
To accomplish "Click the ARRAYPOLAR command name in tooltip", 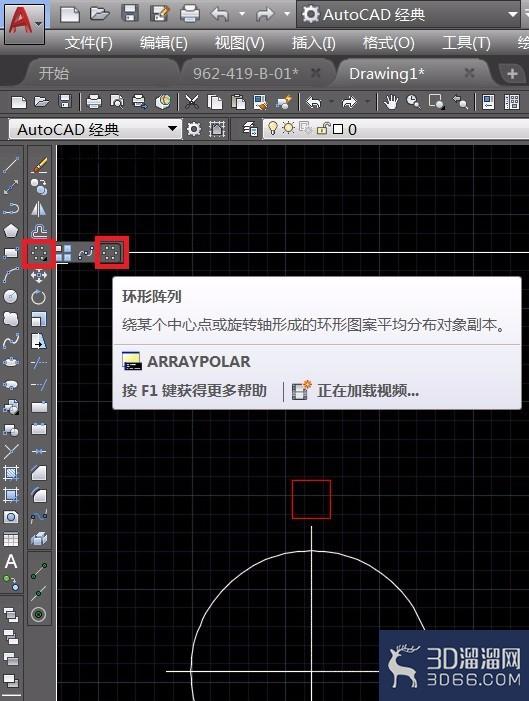I will click(199, 361).
